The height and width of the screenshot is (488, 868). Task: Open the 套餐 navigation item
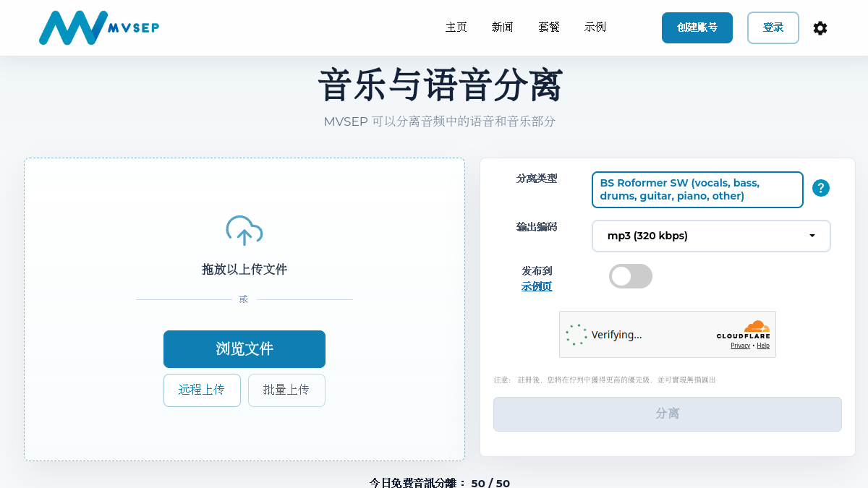(x=549, y=27)
